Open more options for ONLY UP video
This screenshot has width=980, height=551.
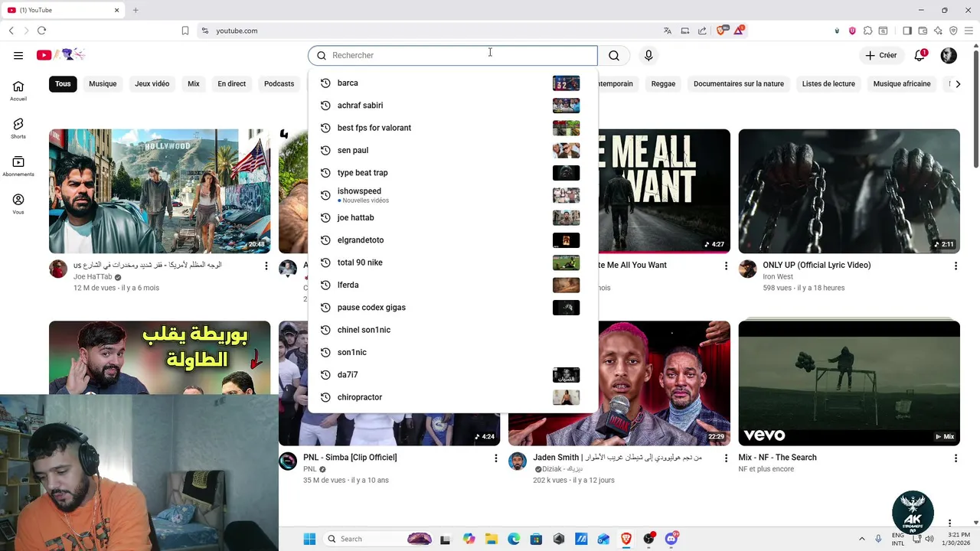click(955, 266)
